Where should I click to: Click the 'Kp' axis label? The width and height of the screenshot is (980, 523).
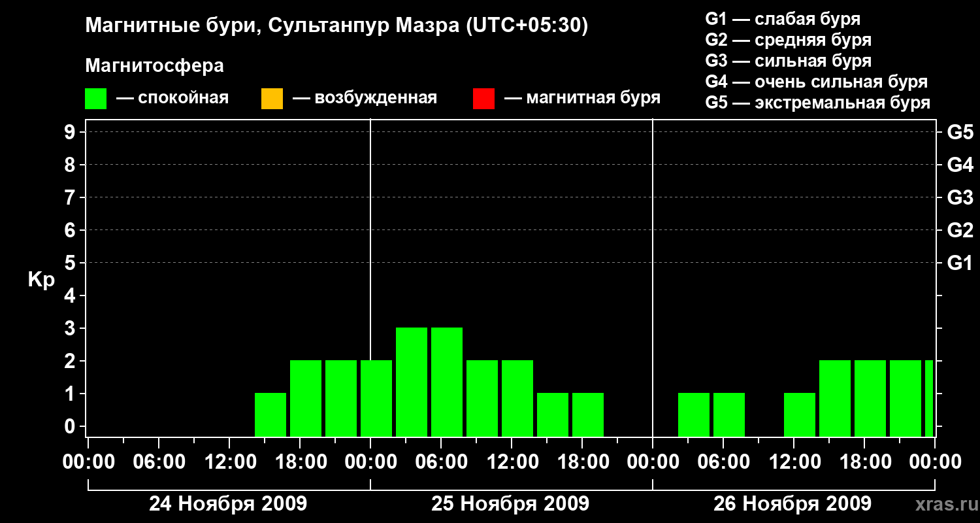[x=41, y=279]
